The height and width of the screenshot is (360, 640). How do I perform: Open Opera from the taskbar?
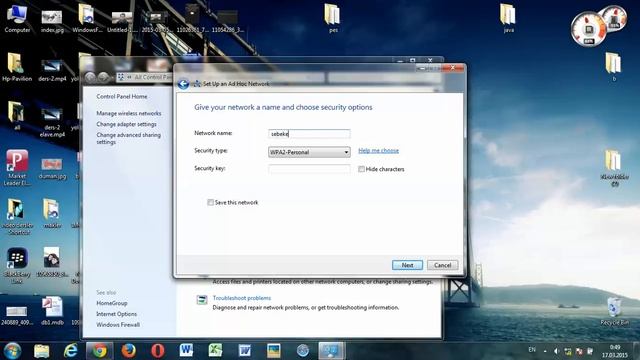158,351
